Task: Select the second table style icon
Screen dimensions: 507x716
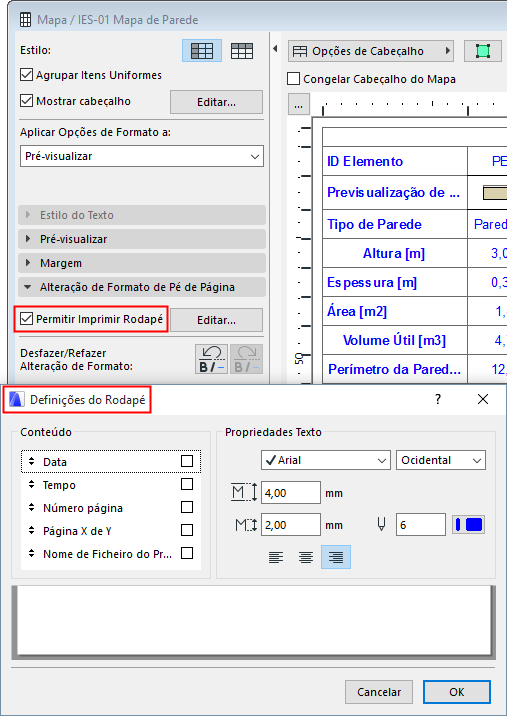Action: coord(242,51)
